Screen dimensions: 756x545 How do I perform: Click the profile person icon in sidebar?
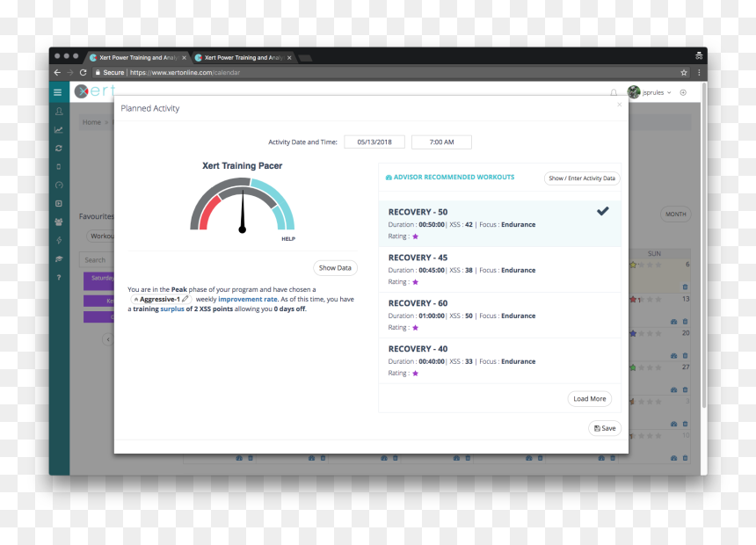(x=59, y=112)
